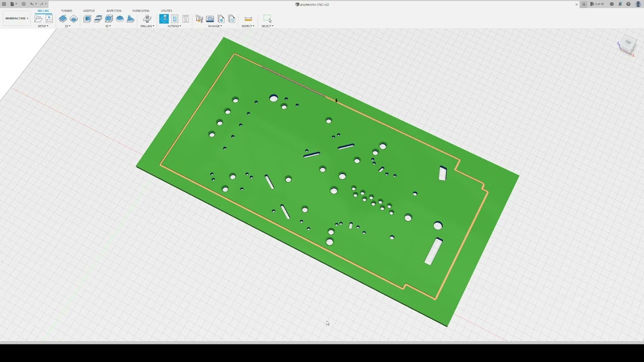Switch to the MILLING tab
Viewport: 644px width, 362px height.
coord(43,11)
